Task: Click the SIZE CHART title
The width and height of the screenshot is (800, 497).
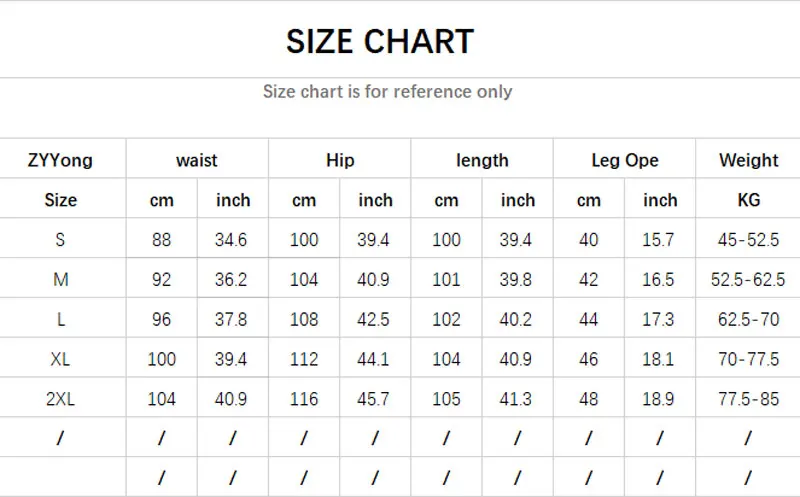Action: (380, 41)
